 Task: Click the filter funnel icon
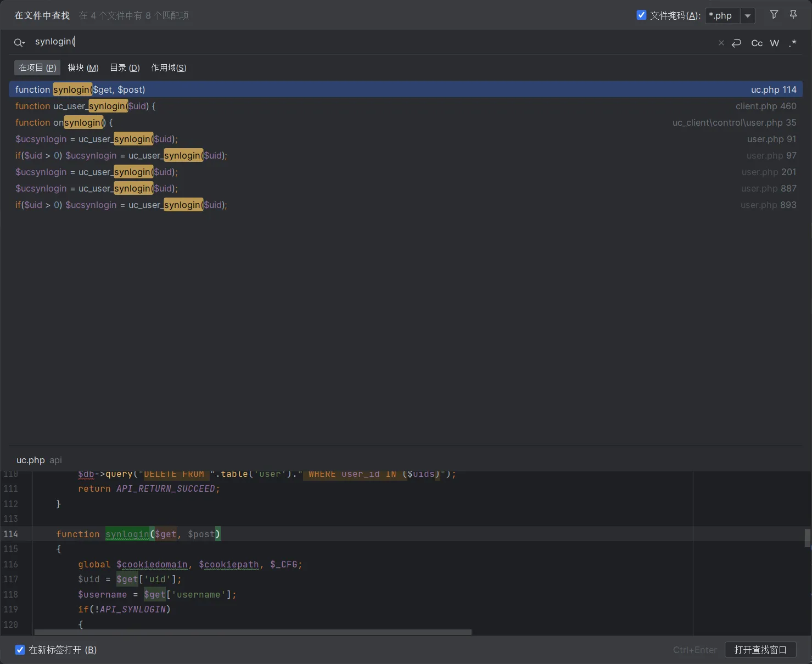click(774, 15)
